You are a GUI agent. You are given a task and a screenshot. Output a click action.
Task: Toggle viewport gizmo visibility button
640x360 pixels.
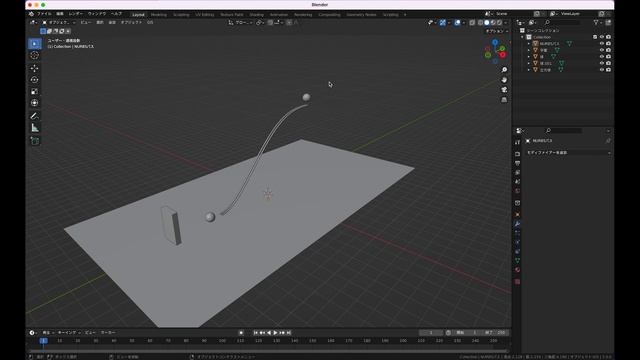click(x=443, y=23)
